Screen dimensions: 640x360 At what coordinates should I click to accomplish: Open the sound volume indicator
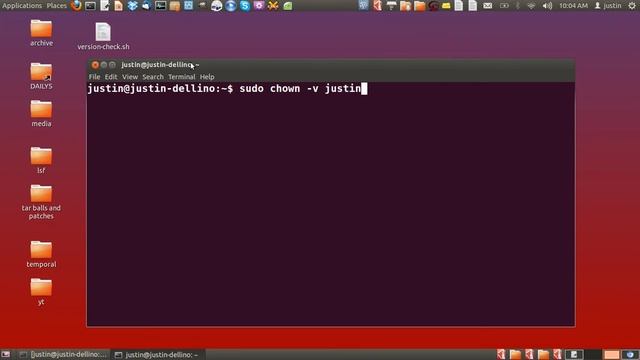[x=547, y=6]
